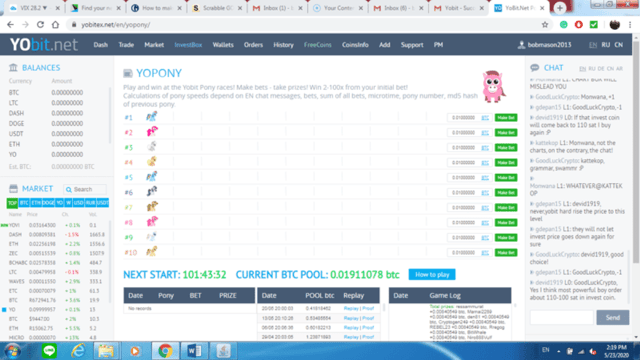Click the pink pony mascot image
Image resolution: width=640 pixels, height=360 pixels.
493,86
